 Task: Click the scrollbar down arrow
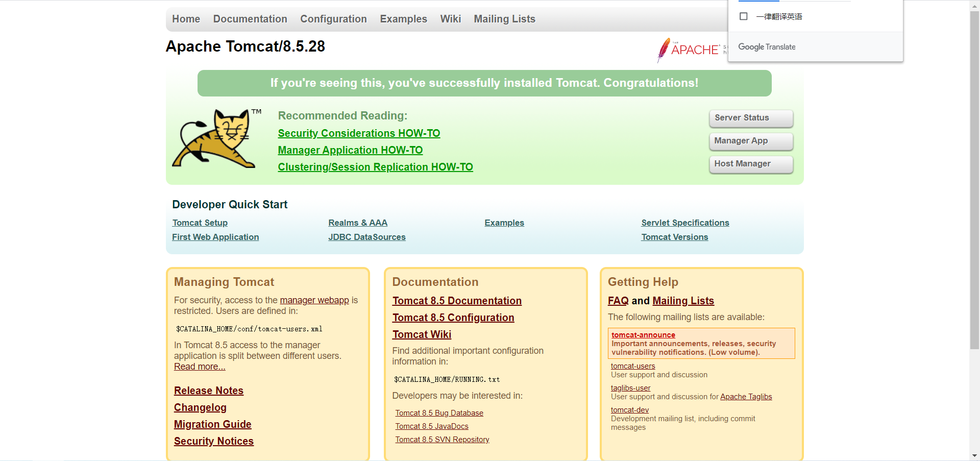(974, 456)
